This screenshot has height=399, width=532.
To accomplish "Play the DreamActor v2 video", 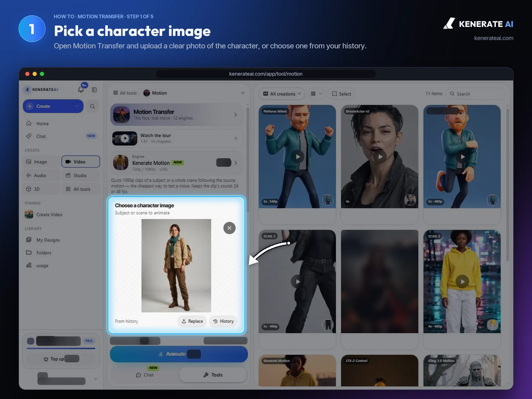I will 380,157.
